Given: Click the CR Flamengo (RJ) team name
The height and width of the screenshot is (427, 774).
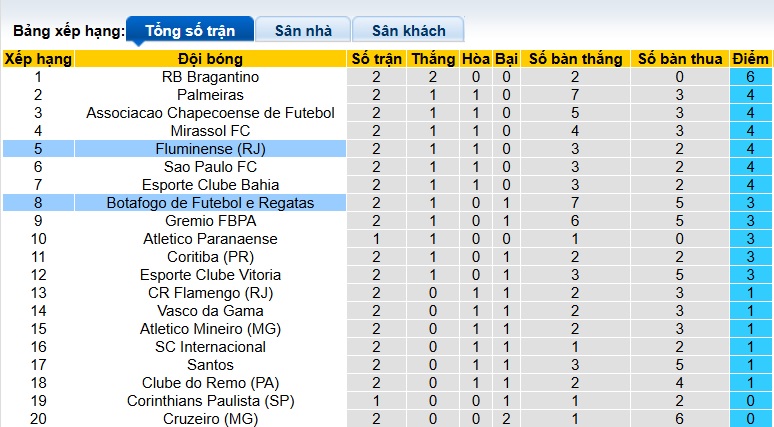Looking at the screenshot, I should pos(210,293).
